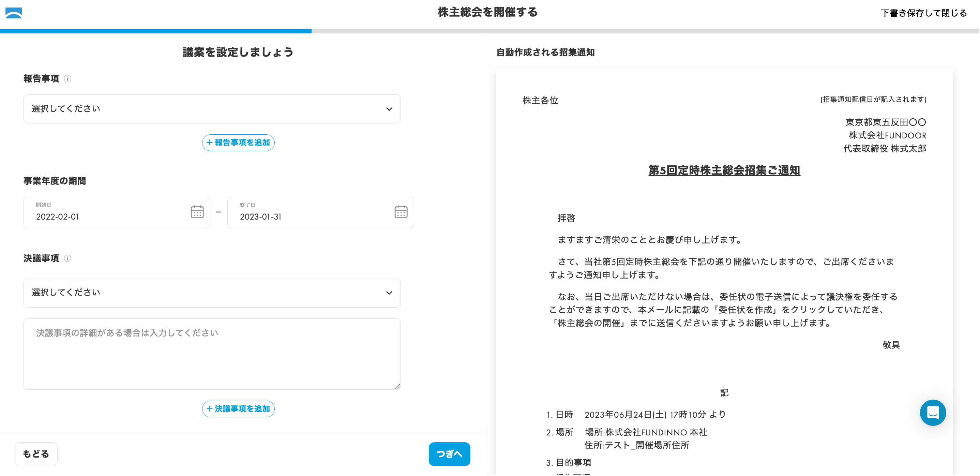Click chevron arrow in 報告事項 dropdown

coord(389,109)
